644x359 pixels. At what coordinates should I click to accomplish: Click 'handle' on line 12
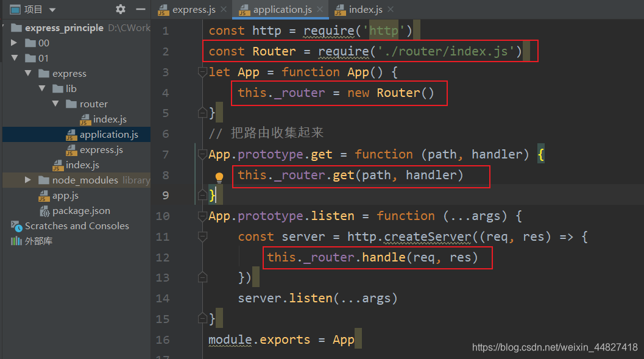click(384, 257)
